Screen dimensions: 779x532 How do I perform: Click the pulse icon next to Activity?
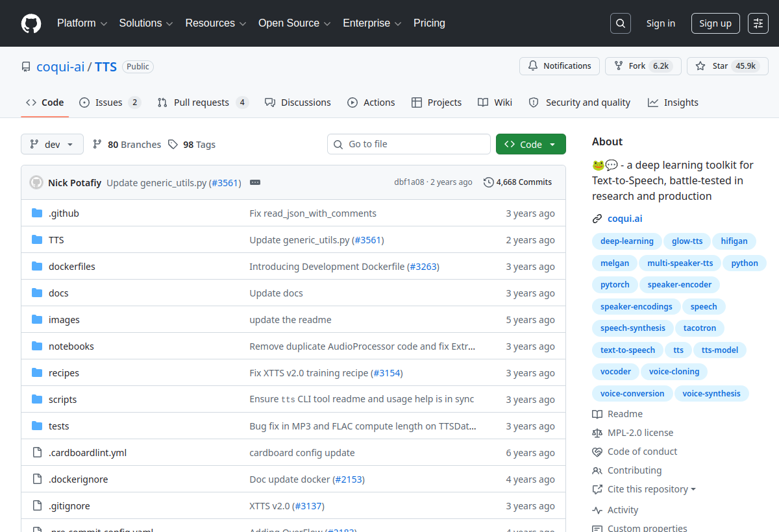(597, 511)
